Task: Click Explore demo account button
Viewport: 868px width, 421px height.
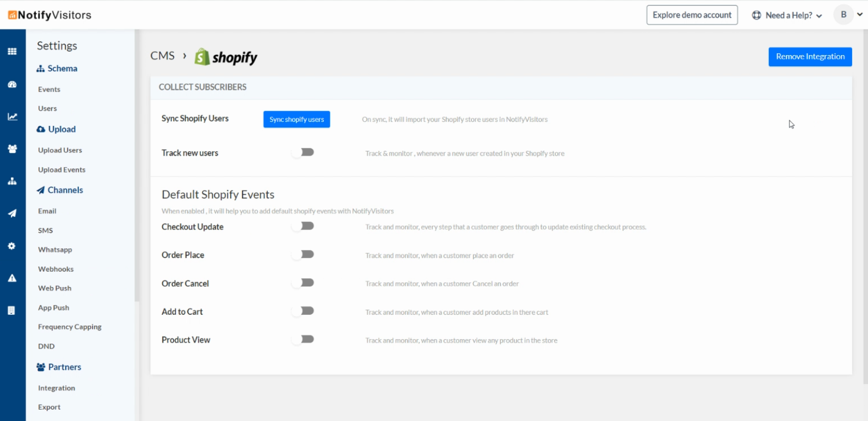Action: point(692,15)
